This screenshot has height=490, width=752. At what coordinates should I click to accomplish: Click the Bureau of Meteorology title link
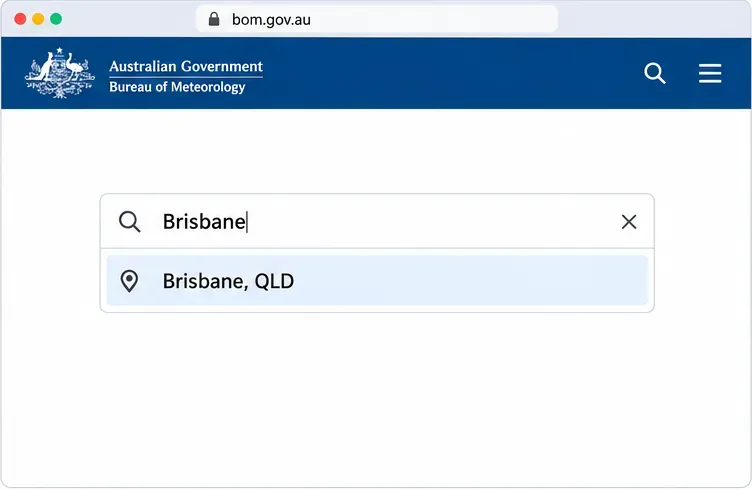[x=177, y=87]
